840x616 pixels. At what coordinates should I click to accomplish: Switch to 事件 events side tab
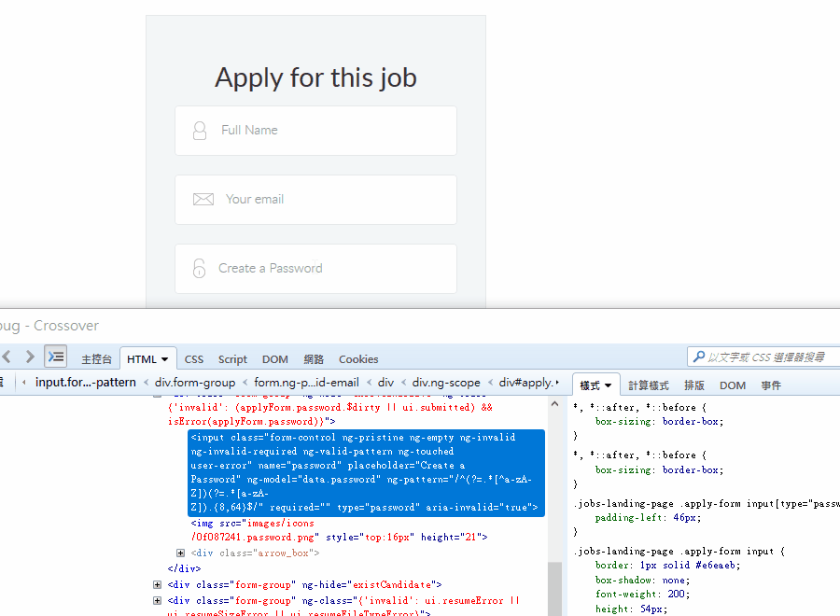771,385
